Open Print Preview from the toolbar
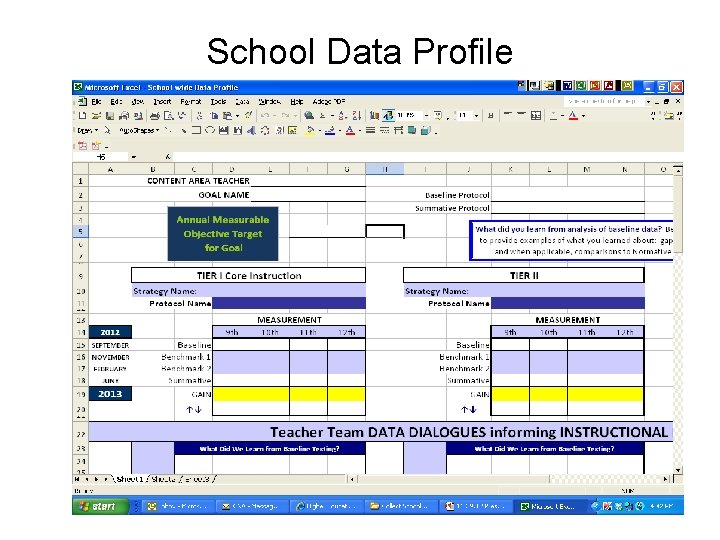Viewport: 720px width, 540px height. (169, 116)
